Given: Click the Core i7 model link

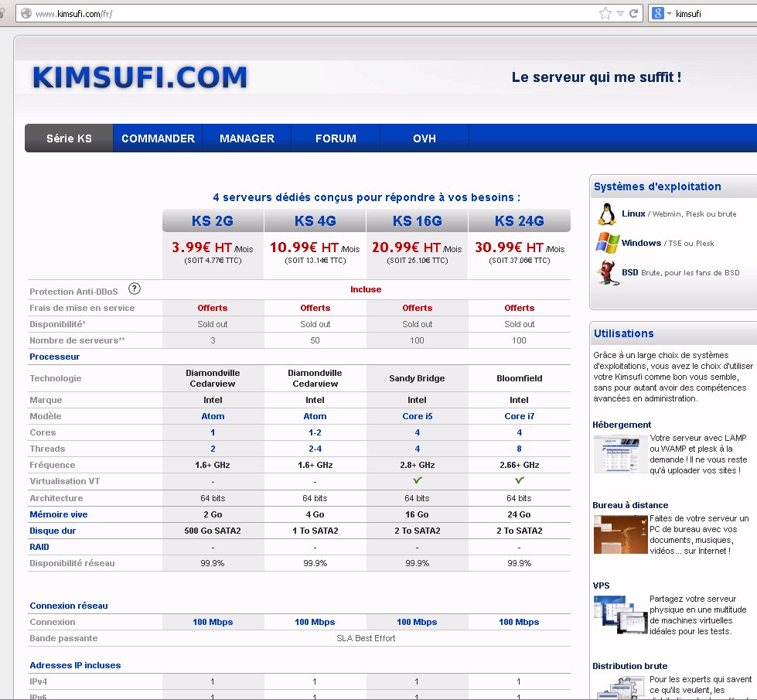Looking at the screenshot, I should pyautogui.click(x=520, y=416).
